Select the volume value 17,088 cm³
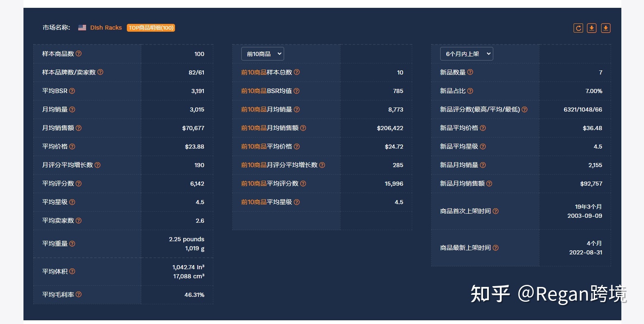 189,276
